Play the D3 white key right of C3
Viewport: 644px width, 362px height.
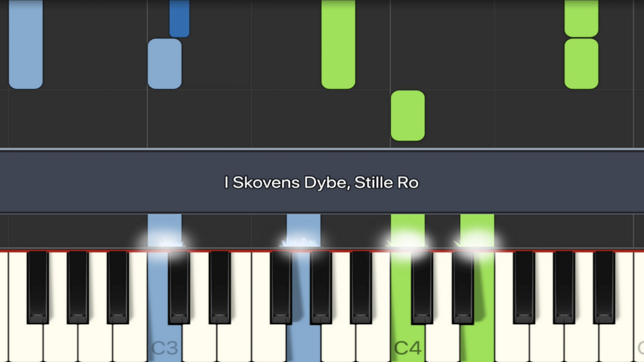pos(199,343)
